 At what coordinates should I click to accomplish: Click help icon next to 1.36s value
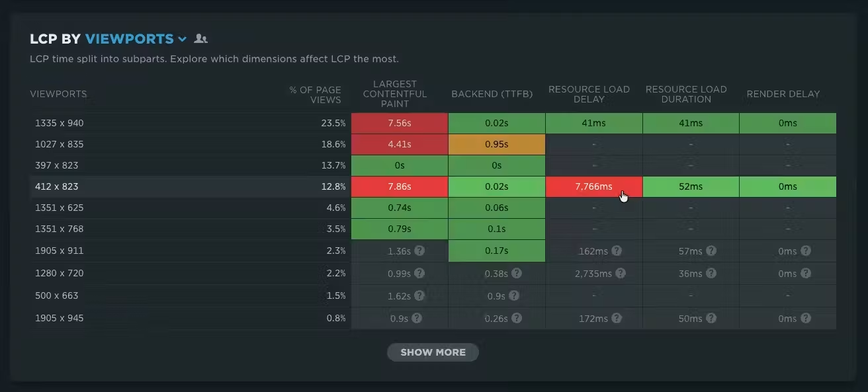point(419,251)
